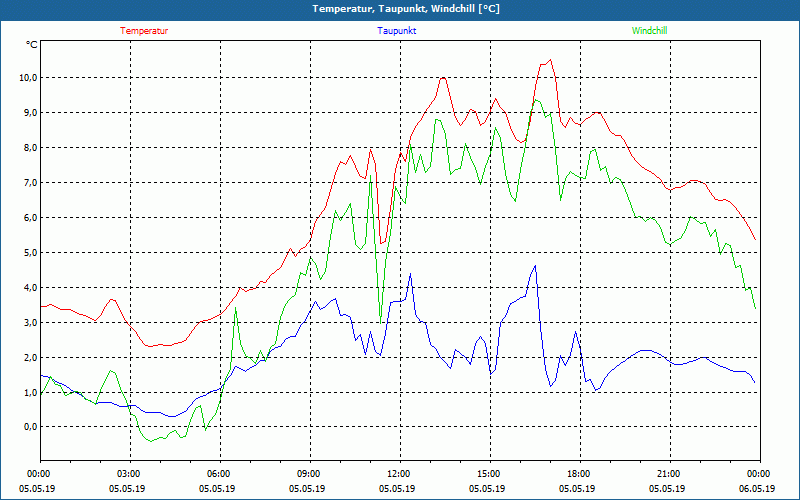This screenshot has width=800, height=500.
Task: Click the 18:00 time label on the x-axis
Action: pos(581,474)
